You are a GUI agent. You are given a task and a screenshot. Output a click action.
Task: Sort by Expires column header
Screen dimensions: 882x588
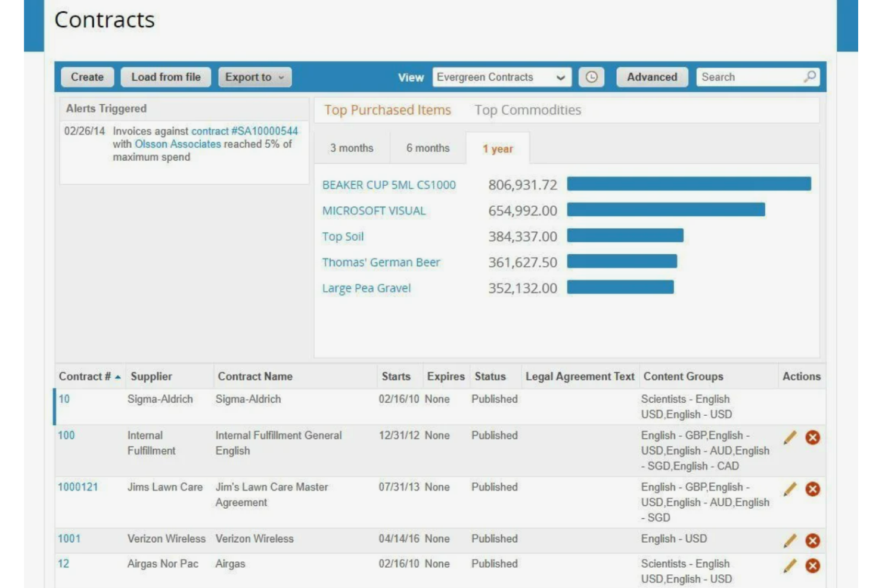446,377
